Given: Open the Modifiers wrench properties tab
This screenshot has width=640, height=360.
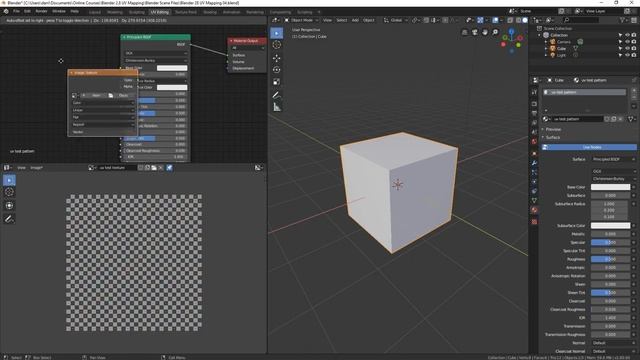Looking at the screenshot, I should (x=534, y=163).
